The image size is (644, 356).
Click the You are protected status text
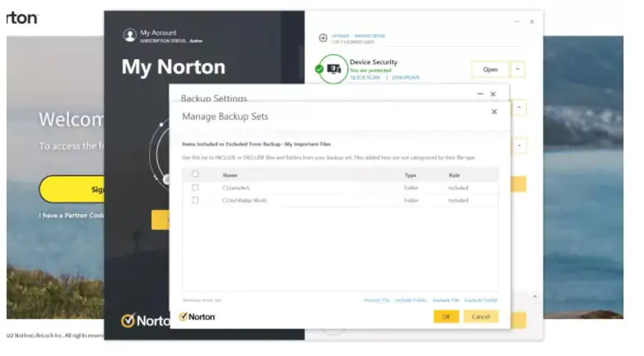click(x=370, y=71)
